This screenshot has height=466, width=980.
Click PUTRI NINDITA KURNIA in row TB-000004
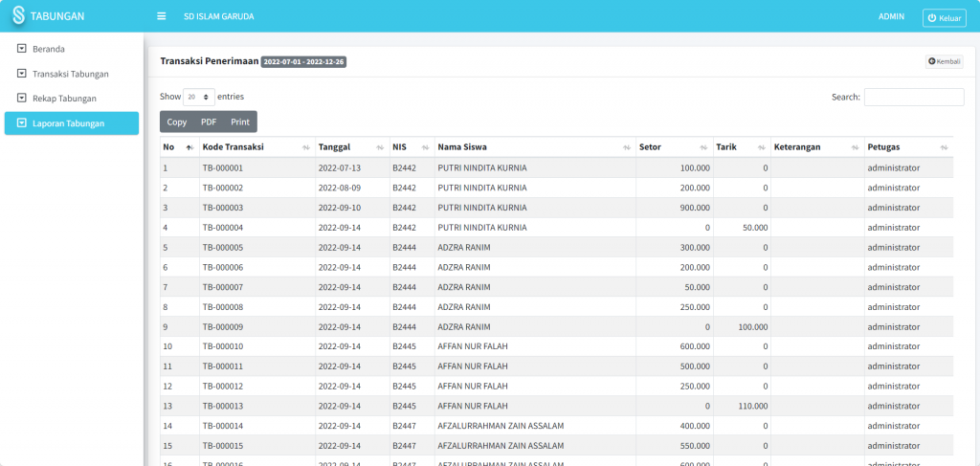(x=482, y=228)
